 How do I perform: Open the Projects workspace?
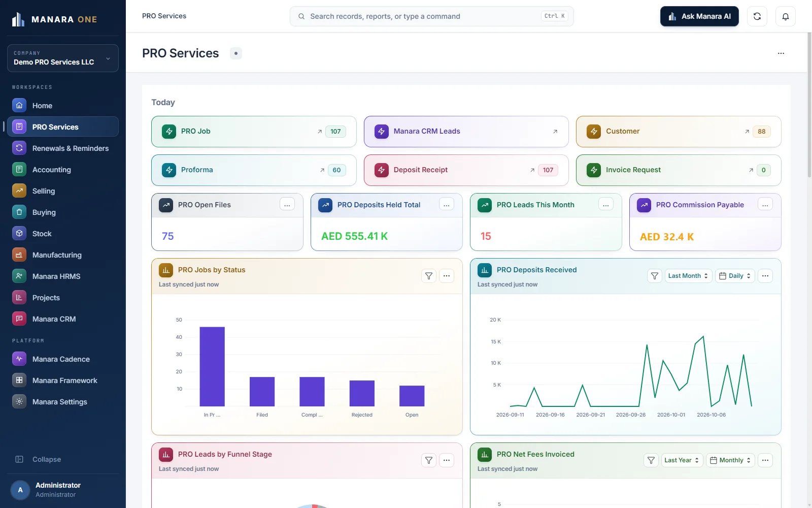(x=63, y=298)
